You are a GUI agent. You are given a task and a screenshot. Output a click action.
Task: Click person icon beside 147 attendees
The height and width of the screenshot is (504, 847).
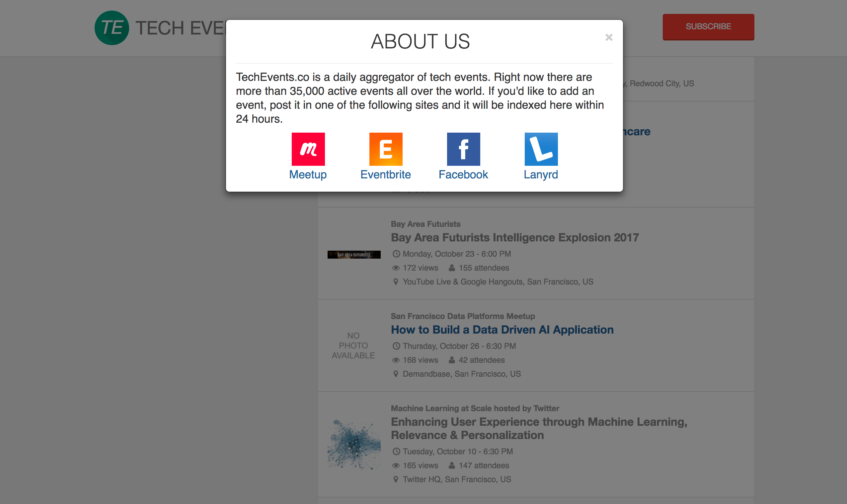click(x=452, y=465)
